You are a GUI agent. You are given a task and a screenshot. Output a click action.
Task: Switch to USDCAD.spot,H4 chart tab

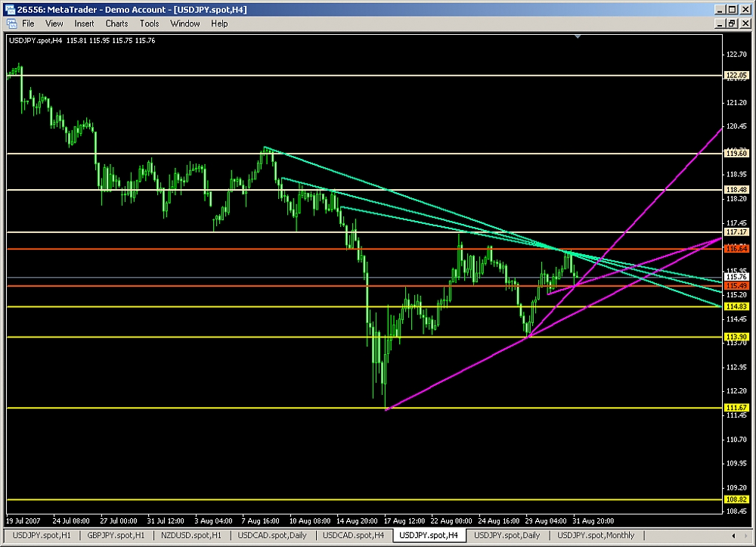coord(353,535)
